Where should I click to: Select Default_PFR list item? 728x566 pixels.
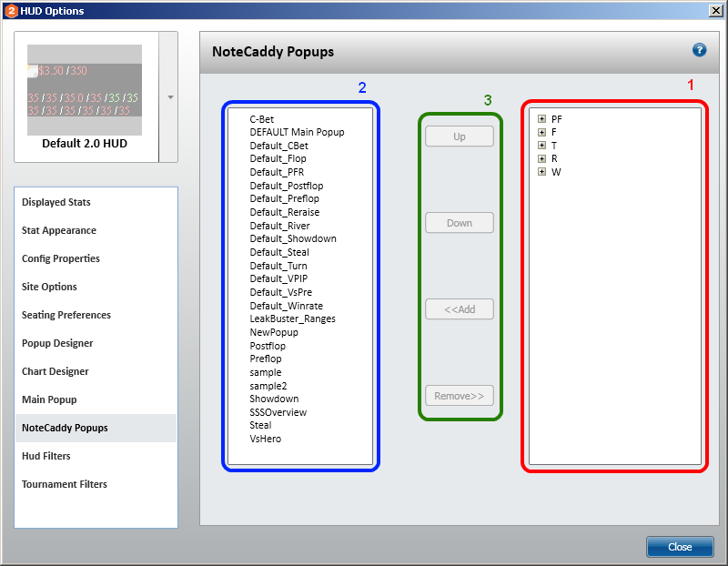277,172
